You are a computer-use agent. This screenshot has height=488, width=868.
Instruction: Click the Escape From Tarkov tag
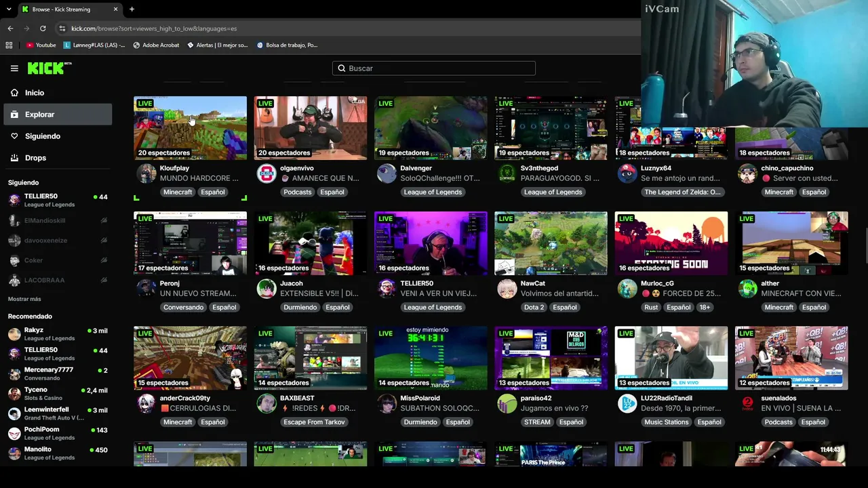point(314,422)
